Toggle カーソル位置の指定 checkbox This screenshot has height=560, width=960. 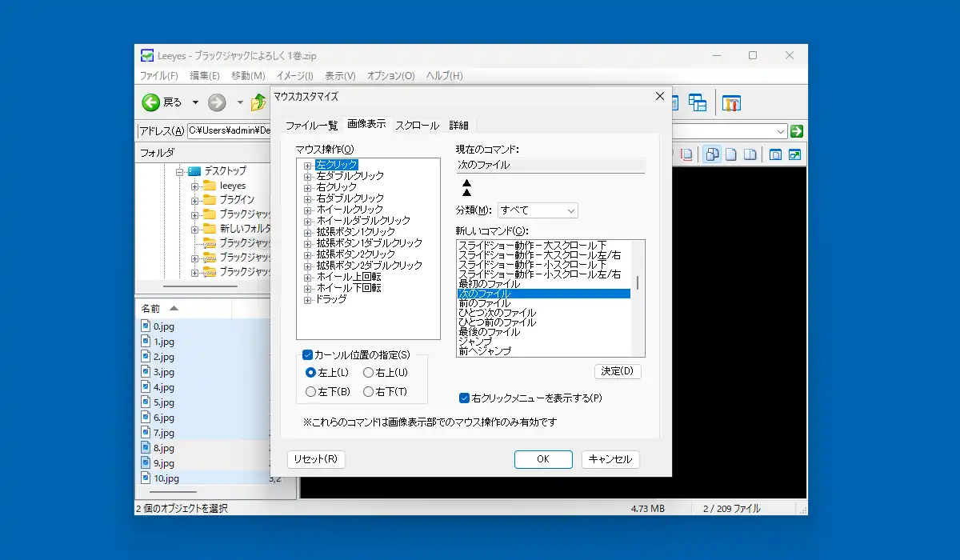(x=307, y=354)
